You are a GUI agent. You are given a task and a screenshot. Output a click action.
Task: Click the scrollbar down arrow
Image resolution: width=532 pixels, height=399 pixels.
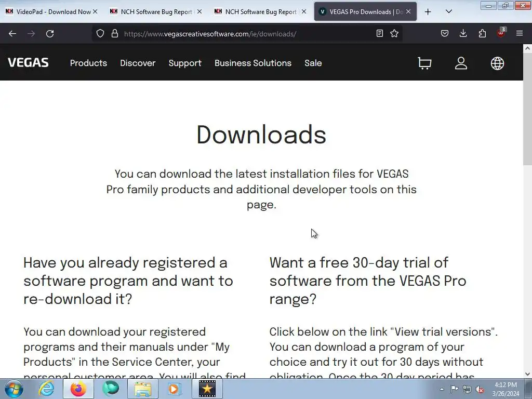(x=528, y=374)
